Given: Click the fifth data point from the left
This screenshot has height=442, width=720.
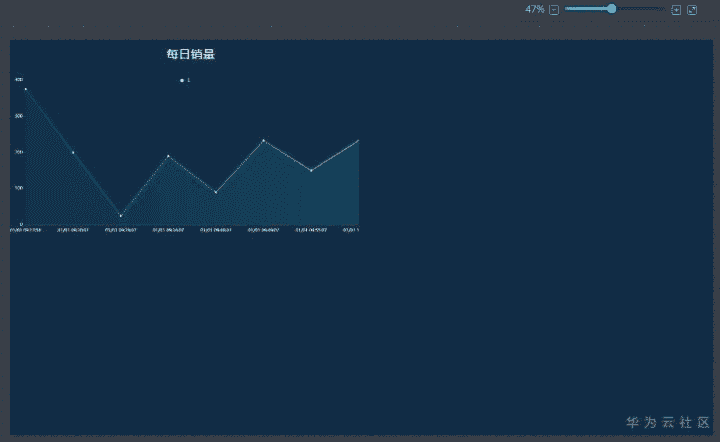Looking at the screenshot, I should 216,192.
